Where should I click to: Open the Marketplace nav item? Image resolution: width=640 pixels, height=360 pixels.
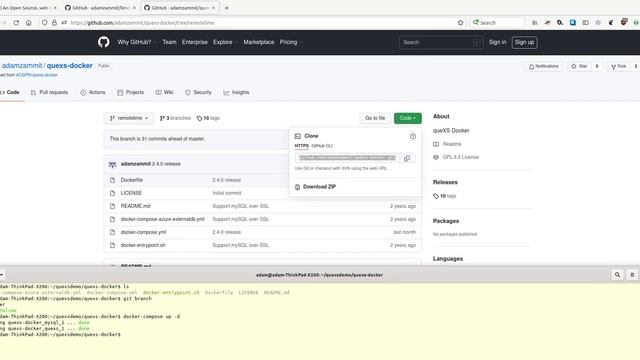[259, 42]
